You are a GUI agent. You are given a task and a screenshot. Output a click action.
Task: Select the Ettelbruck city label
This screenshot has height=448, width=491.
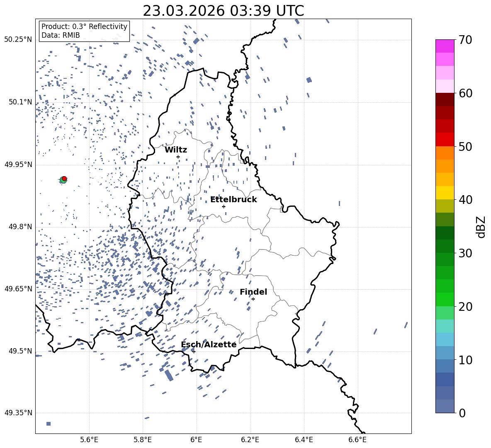[233, 200]
